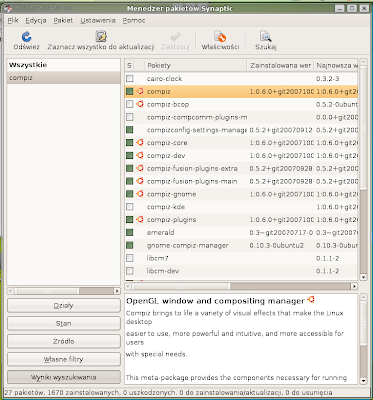This screenshot has height=400, width=373.
Task: Click Zaznacz wszystko do aktualizacji icon
Action: 101,37
